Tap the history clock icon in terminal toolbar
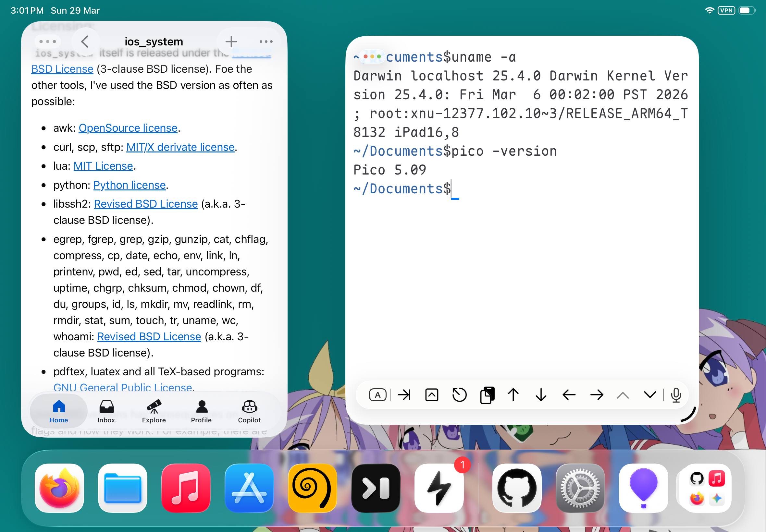This screenshot has height=532, width=766. pos(459,395)
